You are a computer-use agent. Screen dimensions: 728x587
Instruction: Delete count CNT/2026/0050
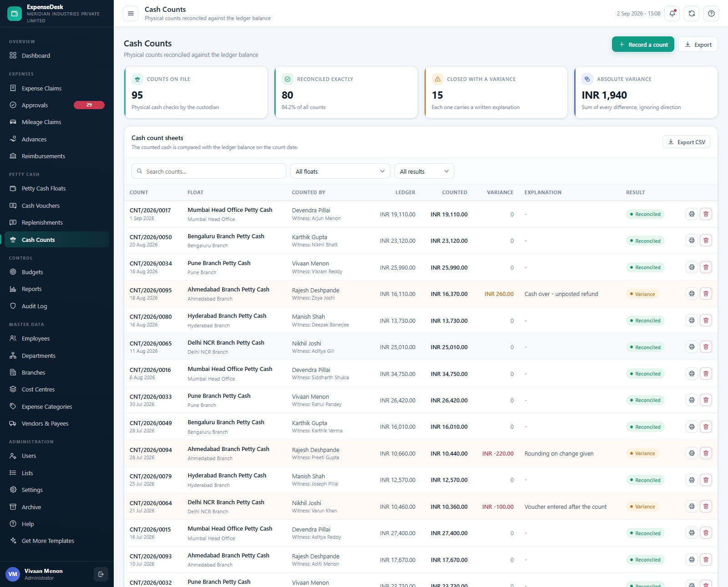coord(706,241)
